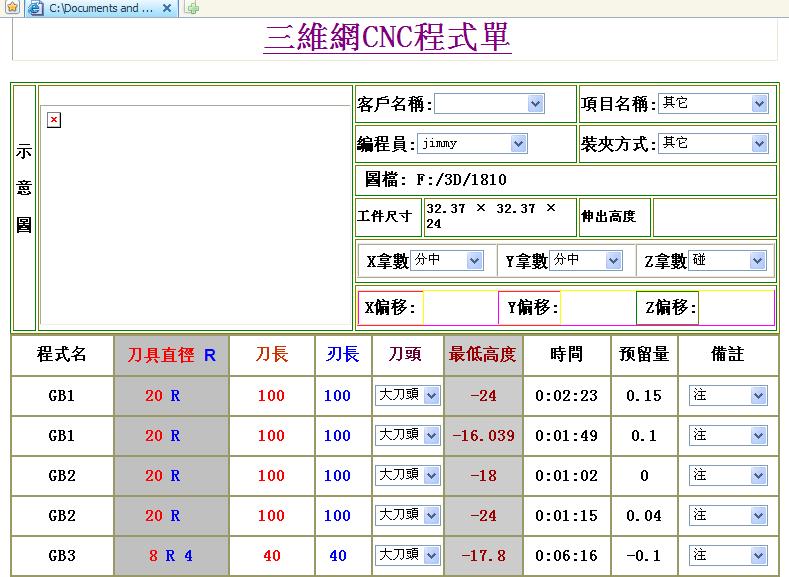Click the 0:06:16 time value
Image resolution: width=789 pixels, height=577 pixels.
pos(566,556)
